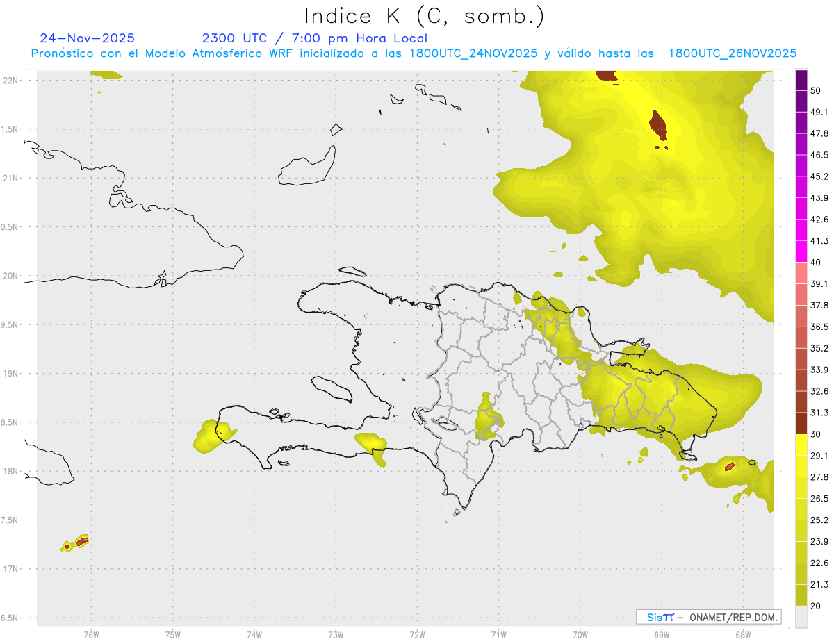Select the date text "24-Nov-2025"
Image resolution: width=834 pixels, height=644 pixels.
[x=87, y=38]
